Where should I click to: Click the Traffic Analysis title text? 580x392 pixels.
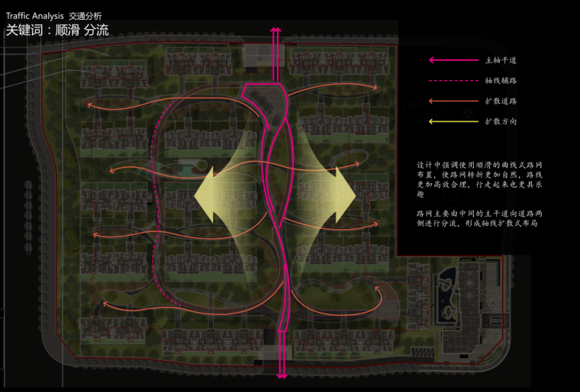[34, 15]
